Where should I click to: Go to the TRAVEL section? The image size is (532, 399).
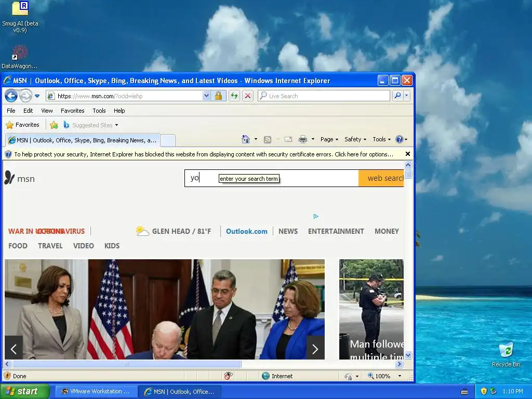(x=50, y=246)
